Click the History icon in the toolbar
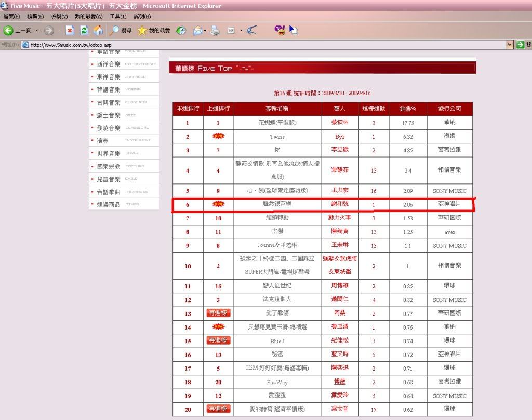This screenshot has height=420, width=532. (181, 31)
